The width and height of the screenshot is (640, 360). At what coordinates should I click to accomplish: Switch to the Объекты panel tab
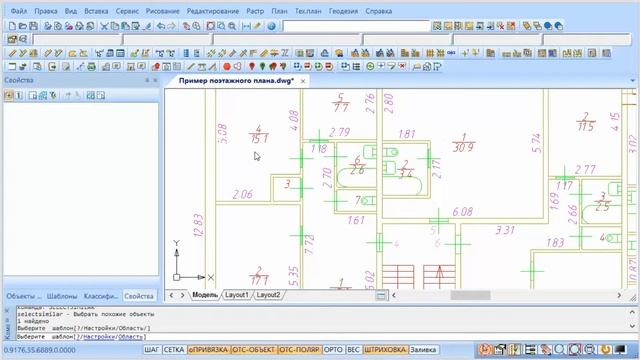[24, 296]
